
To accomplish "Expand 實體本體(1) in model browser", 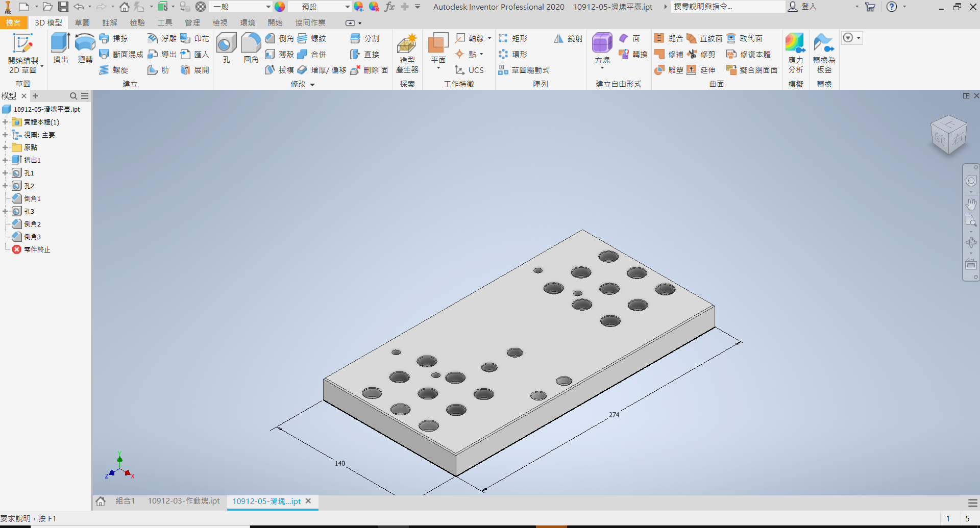I will (x=5, y=122).
